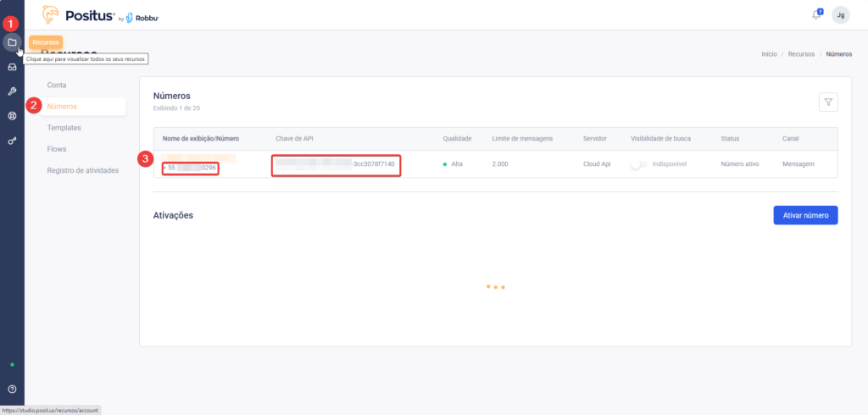The image size is (868, 415).
Task: Open the key icon in left sidebar
Action: (x=12, y=141)
